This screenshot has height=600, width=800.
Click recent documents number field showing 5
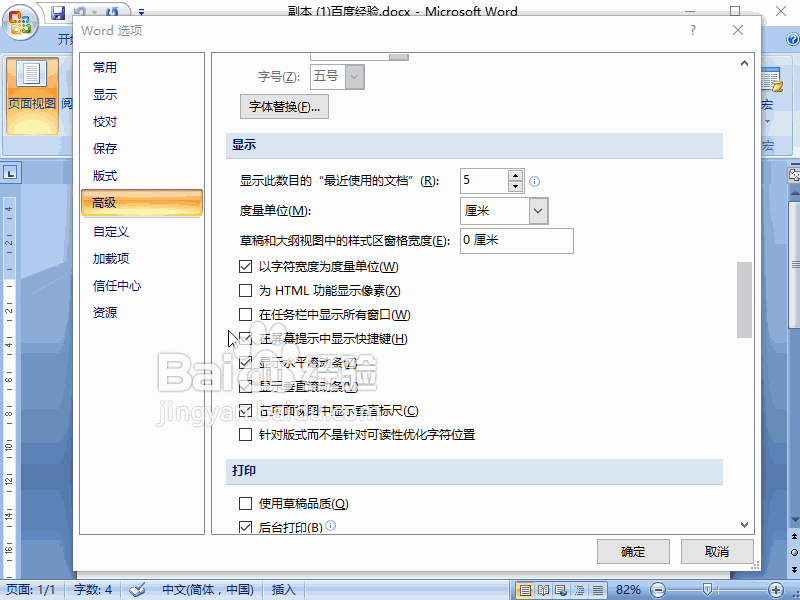[x=484, y=181]
